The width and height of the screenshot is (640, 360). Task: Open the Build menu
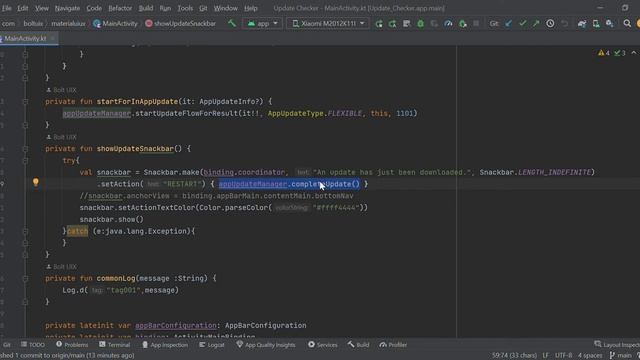click(146, 8)
